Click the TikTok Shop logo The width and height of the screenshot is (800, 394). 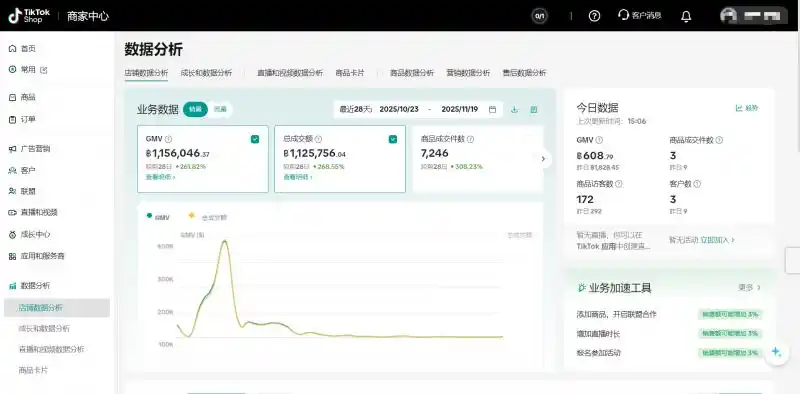(29, 16)
